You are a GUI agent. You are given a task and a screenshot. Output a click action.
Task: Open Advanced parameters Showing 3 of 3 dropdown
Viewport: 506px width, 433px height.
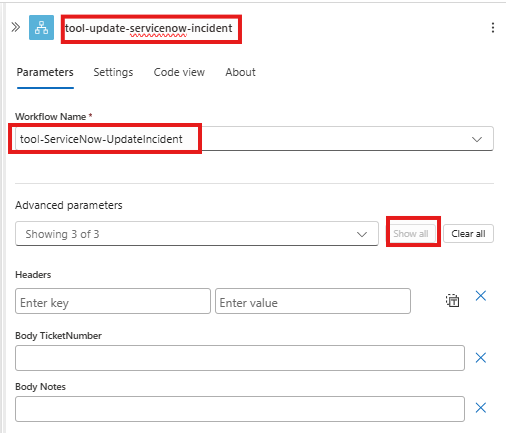point(197,234)
